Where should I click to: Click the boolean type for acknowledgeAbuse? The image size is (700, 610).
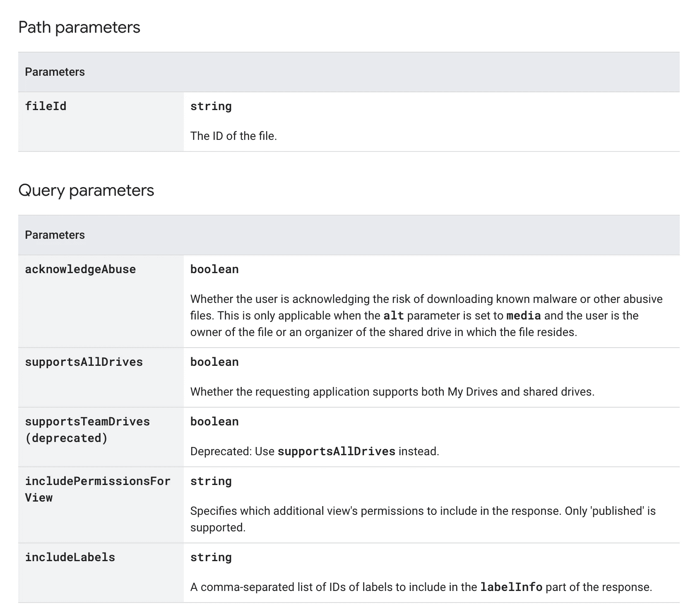[214, 269]
